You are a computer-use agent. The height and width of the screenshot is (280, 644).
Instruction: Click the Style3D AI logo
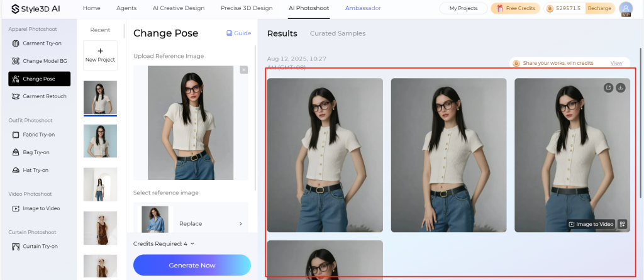pyautogui.click(x=35, y=9)
